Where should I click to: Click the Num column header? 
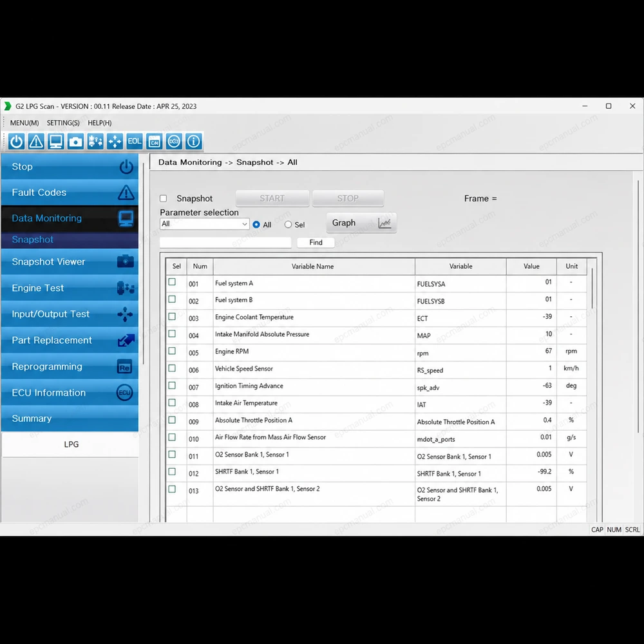click(x=200, y=267)
